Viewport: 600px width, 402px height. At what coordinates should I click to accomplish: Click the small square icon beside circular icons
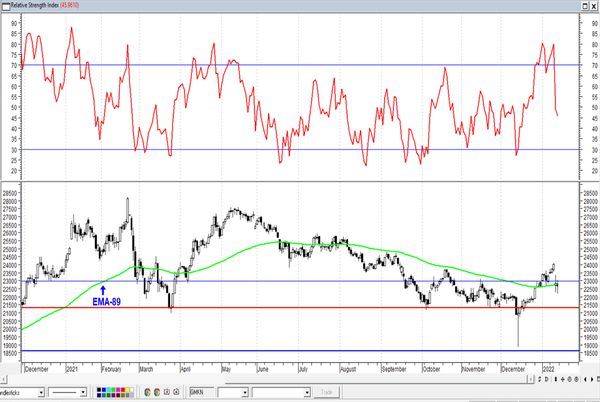166,392
